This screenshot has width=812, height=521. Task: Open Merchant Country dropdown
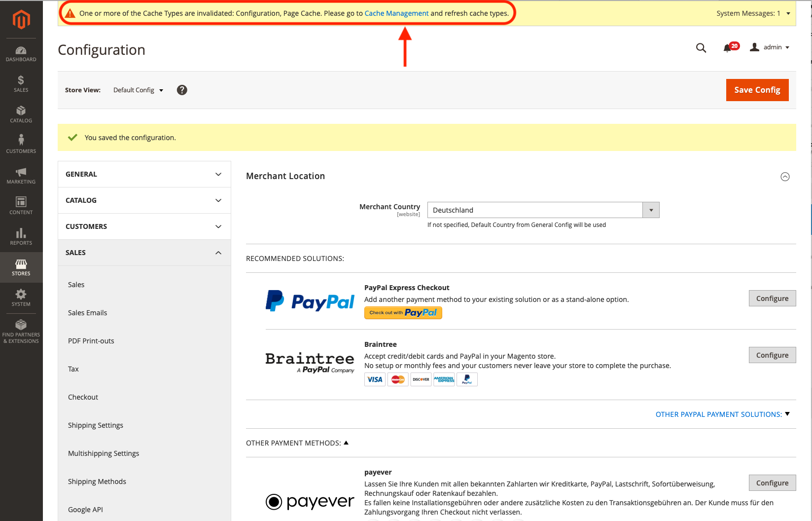pyautogui.click(x=543, y=210)
